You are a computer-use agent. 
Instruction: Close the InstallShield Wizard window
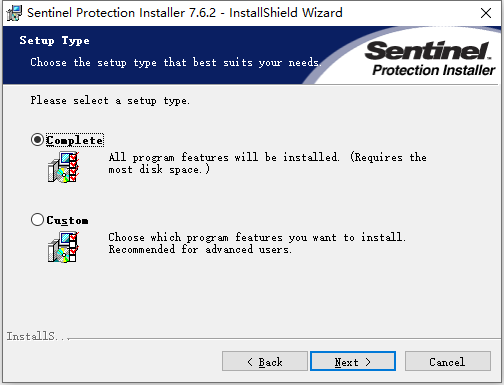click(x=486, y=13)
